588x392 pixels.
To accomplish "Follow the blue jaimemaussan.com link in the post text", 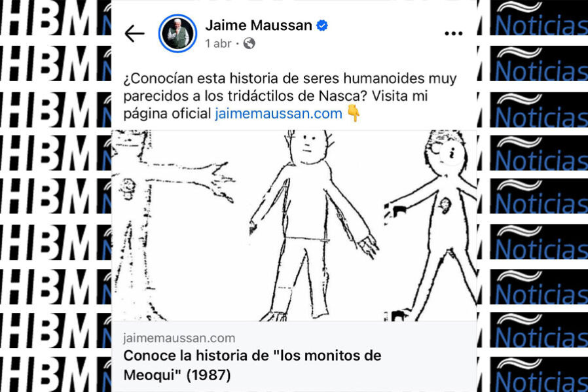I will pyautogui.click(x=279, y=114).
